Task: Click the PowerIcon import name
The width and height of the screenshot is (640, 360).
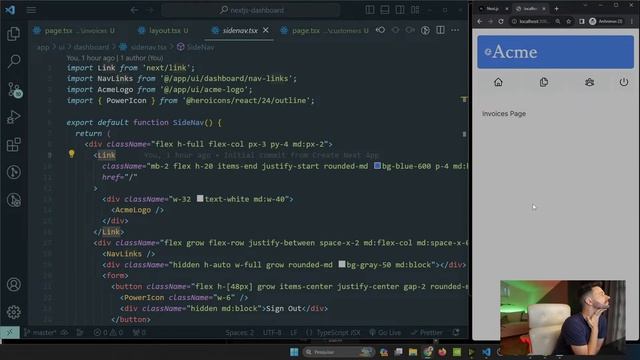Action: 126,100
